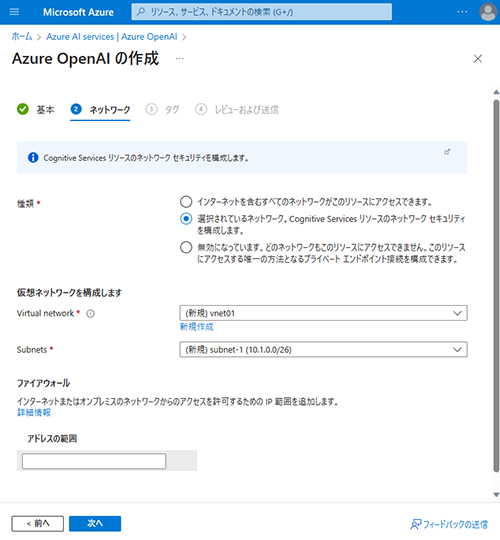The height and width of the screenshot is (540, 500).
Task: Click the feedback person icon
Action: [416, 524]
